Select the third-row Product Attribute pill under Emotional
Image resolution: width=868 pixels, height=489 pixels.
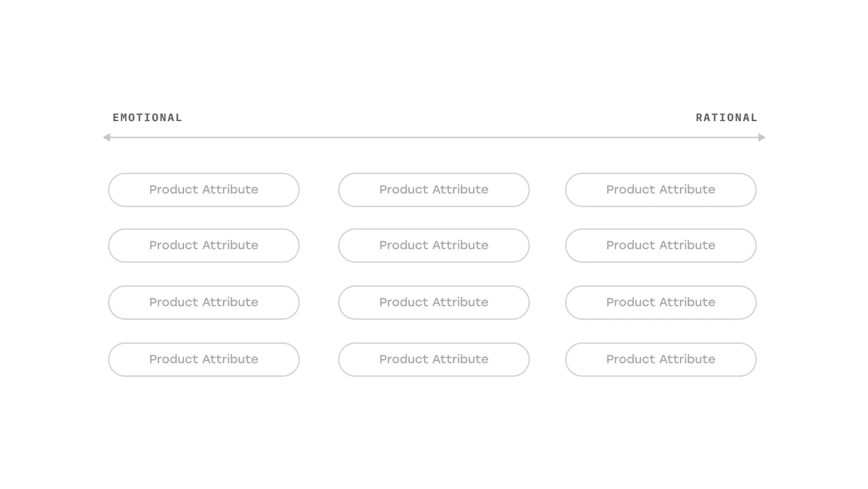click(x=204, y=303)
